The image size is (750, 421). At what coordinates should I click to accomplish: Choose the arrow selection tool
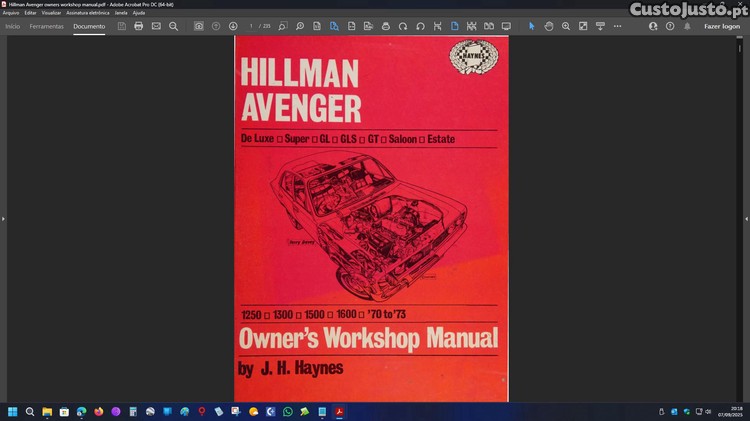tap(532, 26)
